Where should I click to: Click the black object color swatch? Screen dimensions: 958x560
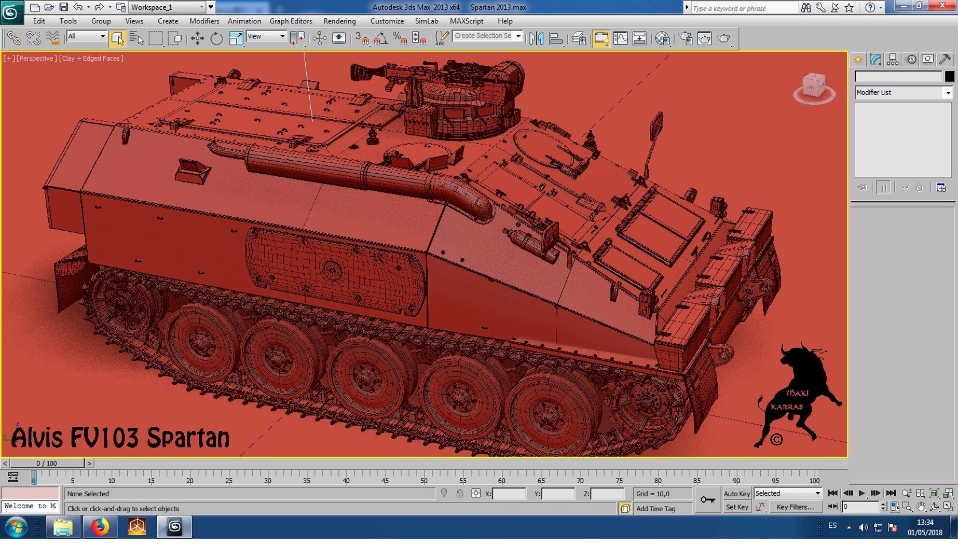coord(949,76)
